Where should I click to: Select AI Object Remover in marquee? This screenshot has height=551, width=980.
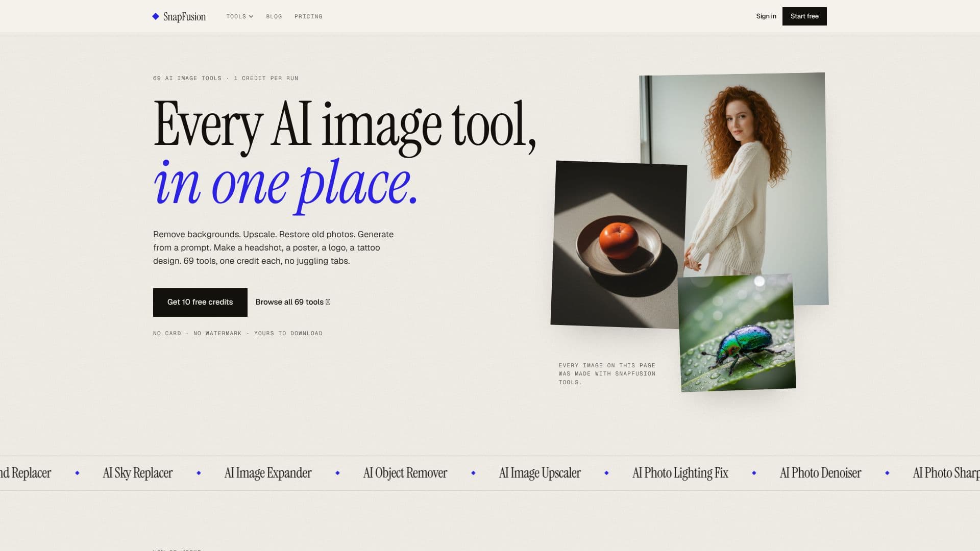(x=405, y=473)
